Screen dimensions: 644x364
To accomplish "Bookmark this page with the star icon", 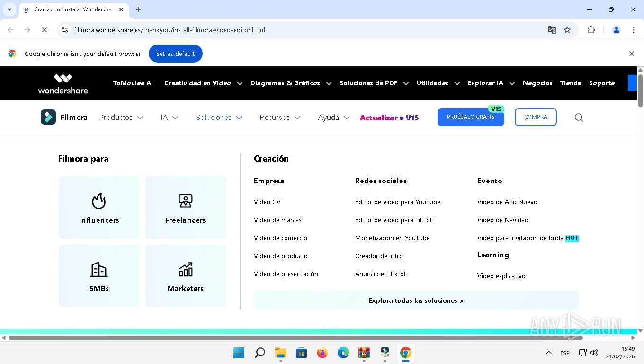I will coord(567,30).
